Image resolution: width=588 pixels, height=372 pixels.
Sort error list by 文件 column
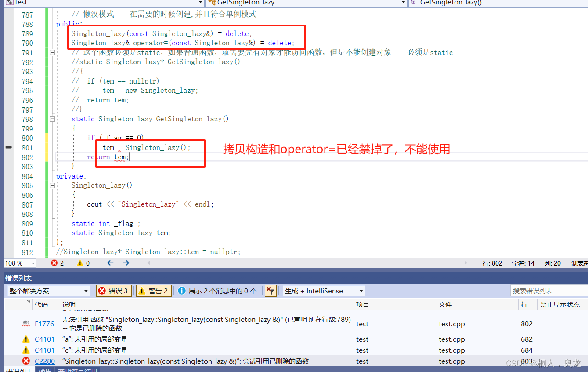point(477,304)
